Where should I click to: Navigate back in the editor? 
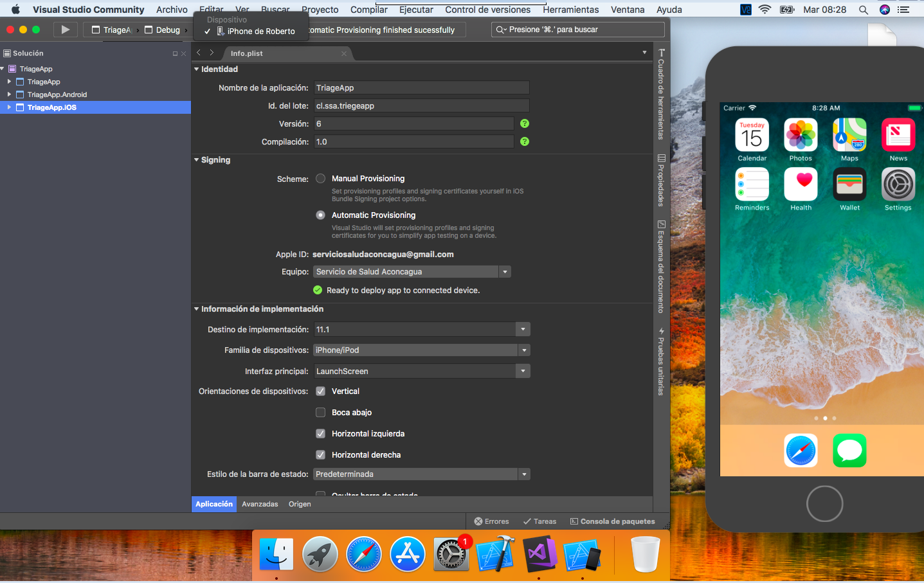coord(199,53)
